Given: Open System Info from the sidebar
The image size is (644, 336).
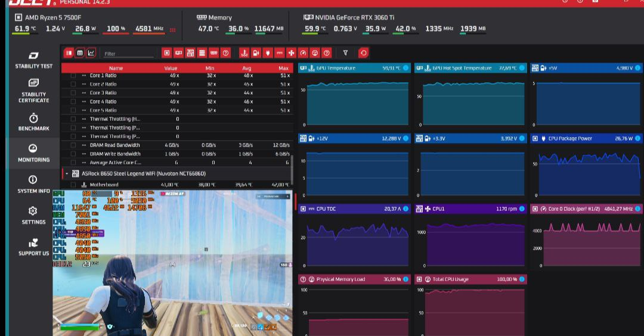Looking at the screenshot, I should coord(33,184).
